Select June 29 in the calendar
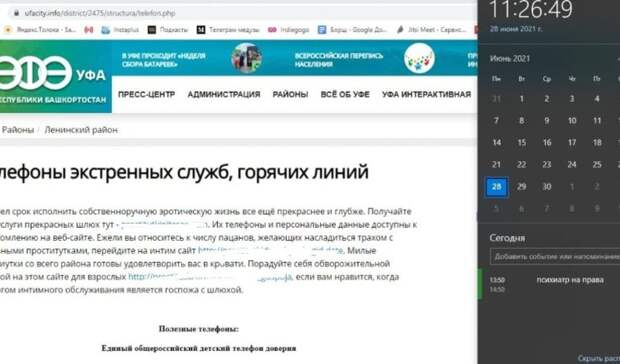The height and width of the screenshot is (364, 620). click(522, 187)
